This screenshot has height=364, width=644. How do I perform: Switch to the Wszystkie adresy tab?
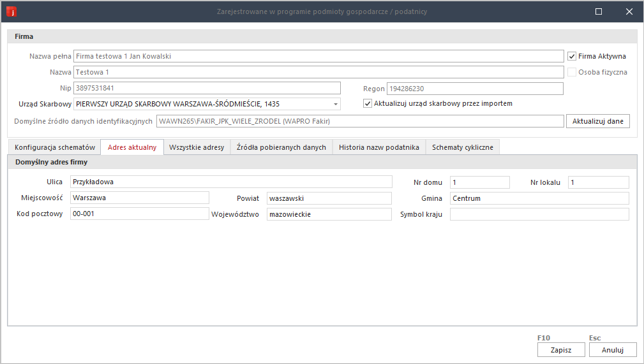point(197,147)
